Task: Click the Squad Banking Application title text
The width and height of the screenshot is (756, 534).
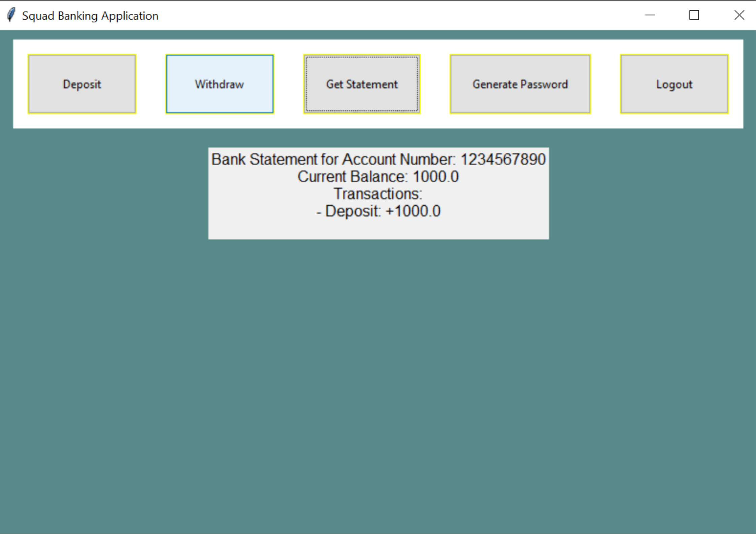Action: click(x=90, y=16)
